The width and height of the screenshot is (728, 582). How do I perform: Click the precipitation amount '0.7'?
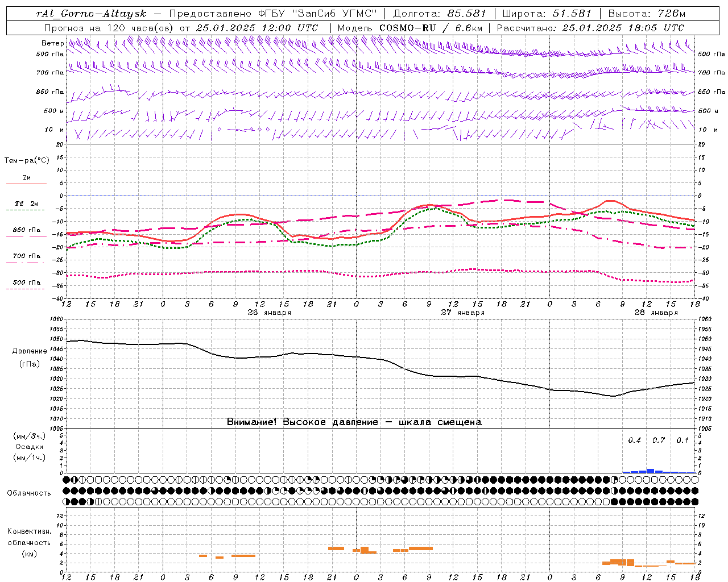659,440
